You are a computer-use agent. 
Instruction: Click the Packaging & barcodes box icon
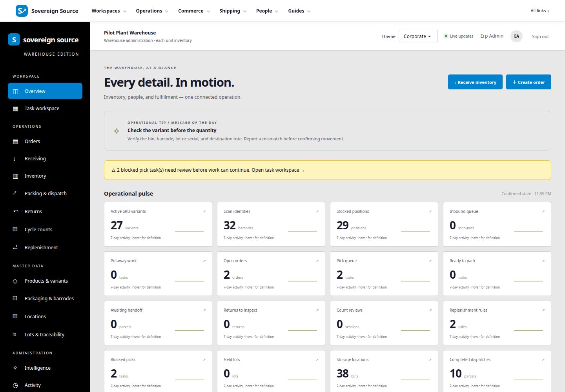coord(15,298)
